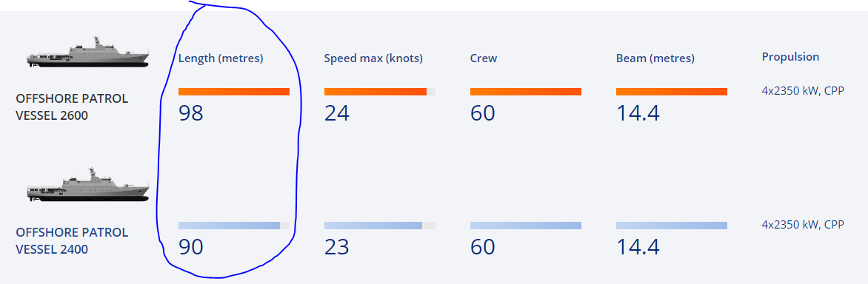
Task: Open the OFFSHORE PATROL VESSEL 2400 link
Action: [x=72, y=241]
